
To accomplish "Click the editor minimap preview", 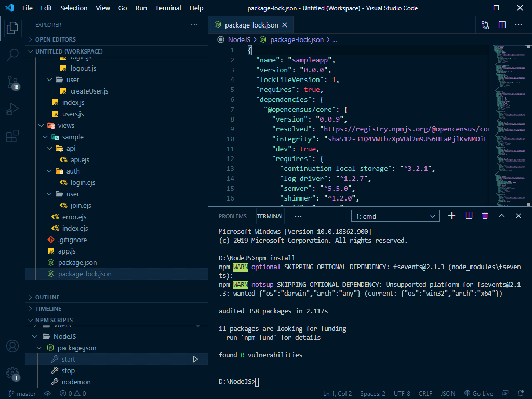I will [x=509, y=126].
